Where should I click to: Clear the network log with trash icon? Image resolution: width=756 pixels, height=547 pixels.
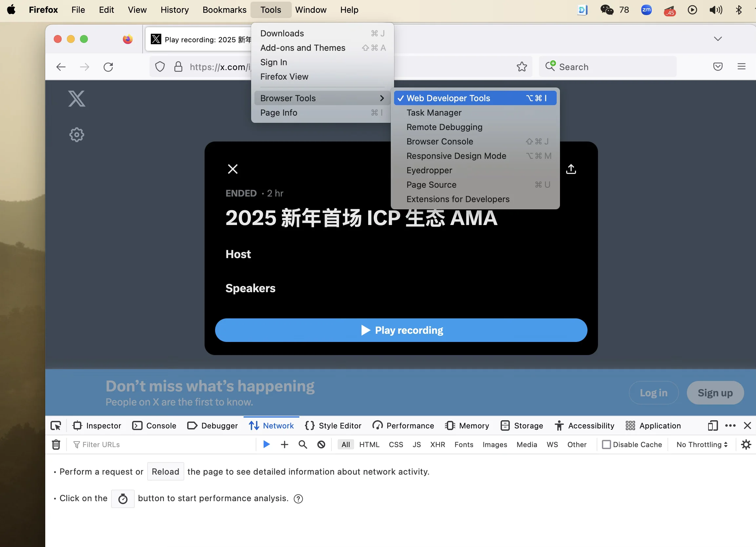pyautogui.click(x=56, y=444)
